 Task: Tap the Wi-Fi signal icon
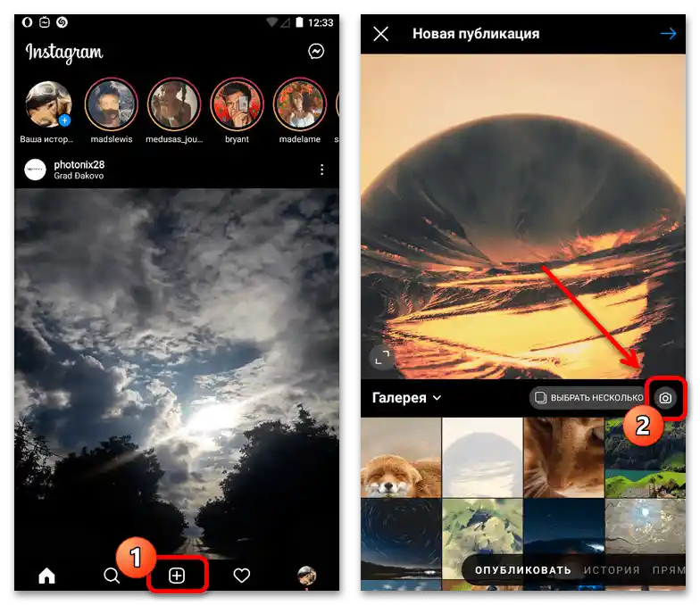coord(271,21)
